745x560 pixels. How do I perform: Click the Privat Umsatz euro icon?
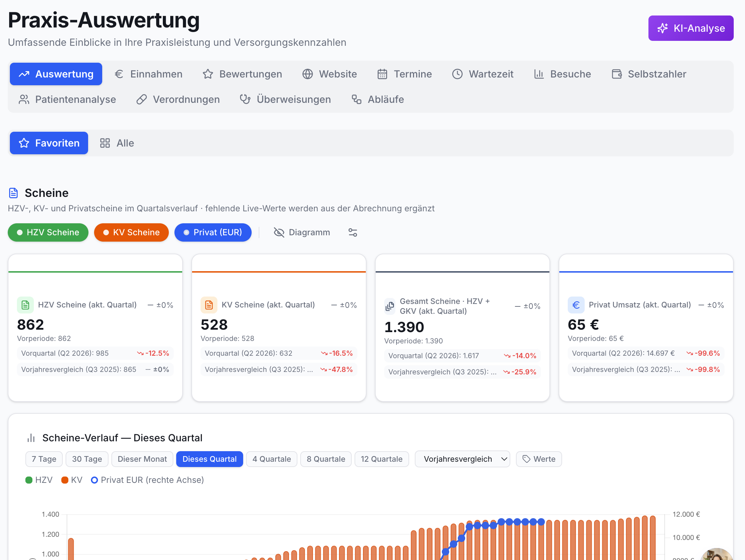pyautogui.click(x=576, y=305)
